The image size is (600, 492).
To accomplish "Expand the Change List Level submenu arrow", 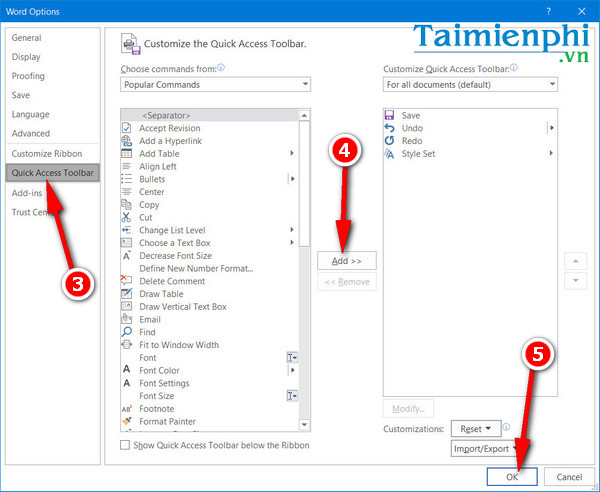I will (x=292, y=230).
